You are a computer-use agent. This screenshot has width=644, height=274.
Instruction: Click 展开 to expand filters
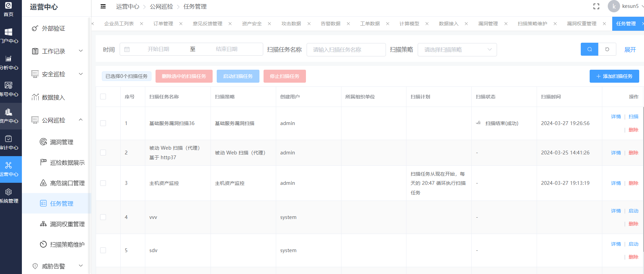pyautogui.click(x=630, y=50)
